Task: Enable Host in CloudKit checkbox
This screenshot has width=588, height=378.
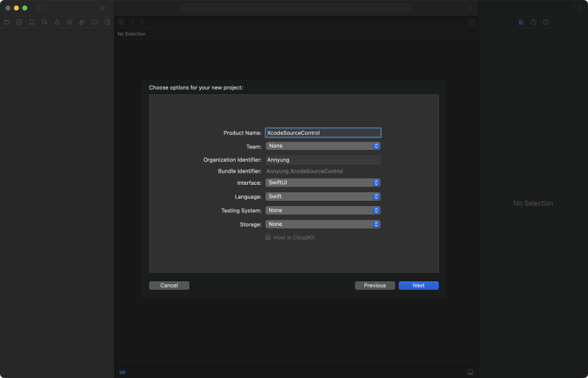Action: click(x=268, y=237)
